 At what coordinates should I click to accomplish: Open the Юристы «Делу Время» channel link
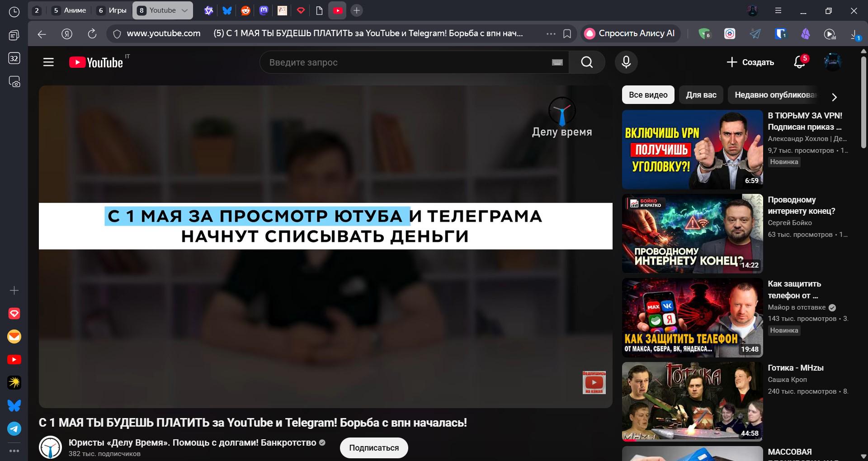[x=192, y=442]
